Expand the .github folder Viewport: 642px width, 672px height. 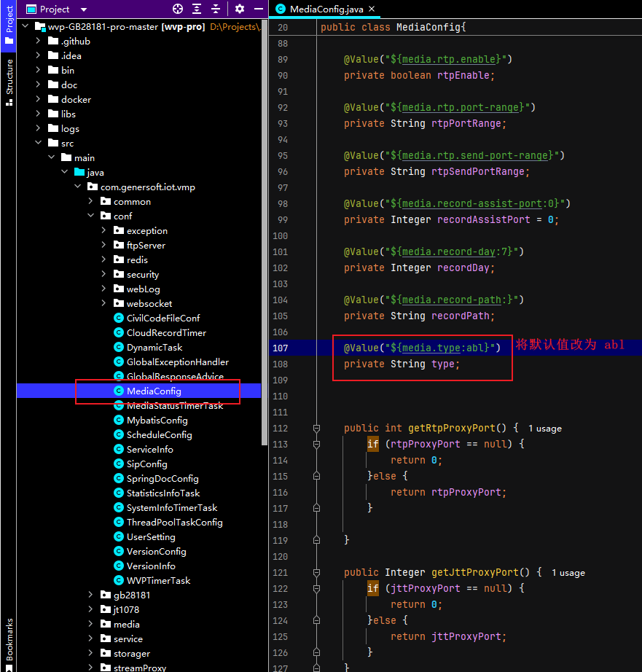[38, 41]
